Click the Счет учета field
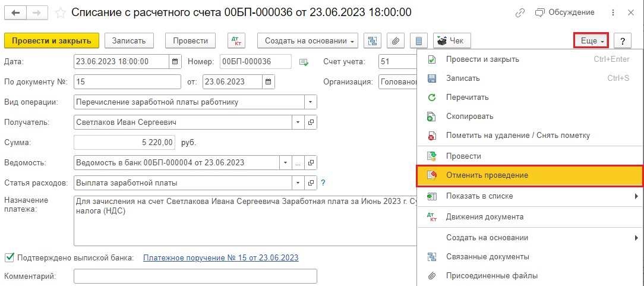 pos(397,62)
